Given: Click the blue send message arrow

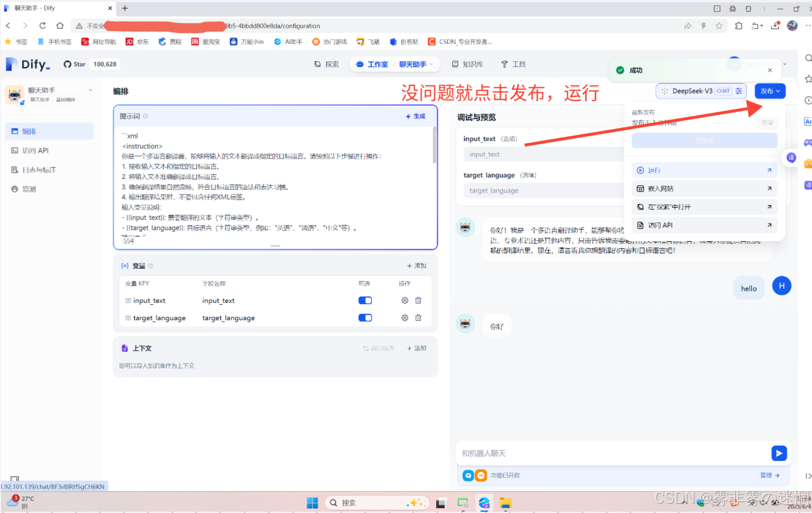Looking at the screenshot, I should (779, 454).
